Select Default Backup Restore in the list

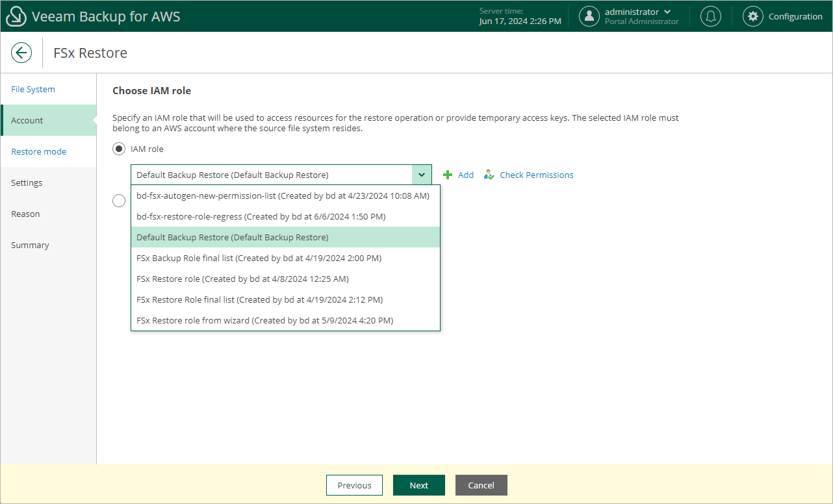pos(285,237)
